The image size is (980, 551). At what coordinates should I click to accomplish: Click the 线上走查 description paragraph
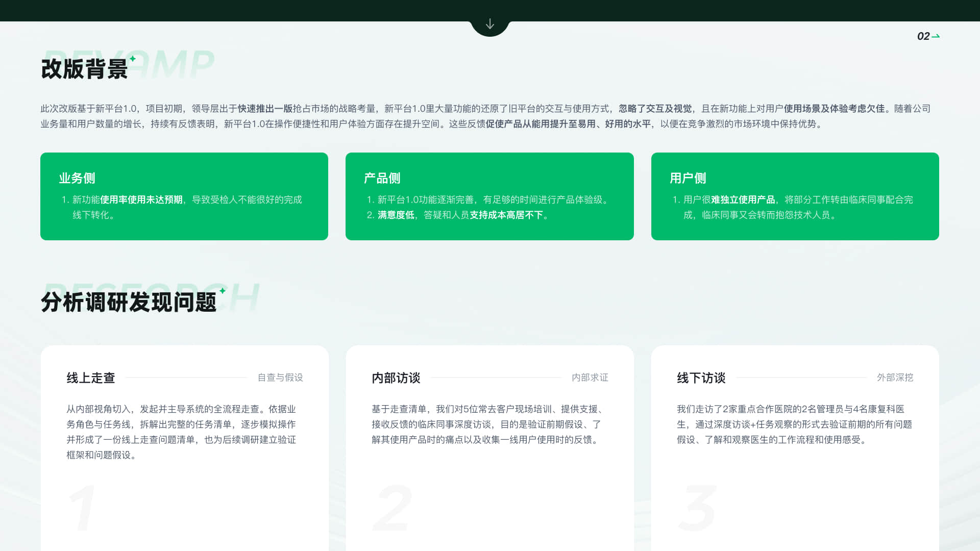182,432
